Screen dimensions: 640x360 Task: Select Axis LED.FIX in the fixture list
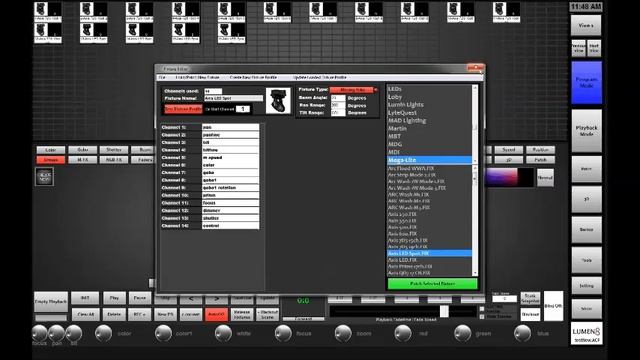(429, 260)
